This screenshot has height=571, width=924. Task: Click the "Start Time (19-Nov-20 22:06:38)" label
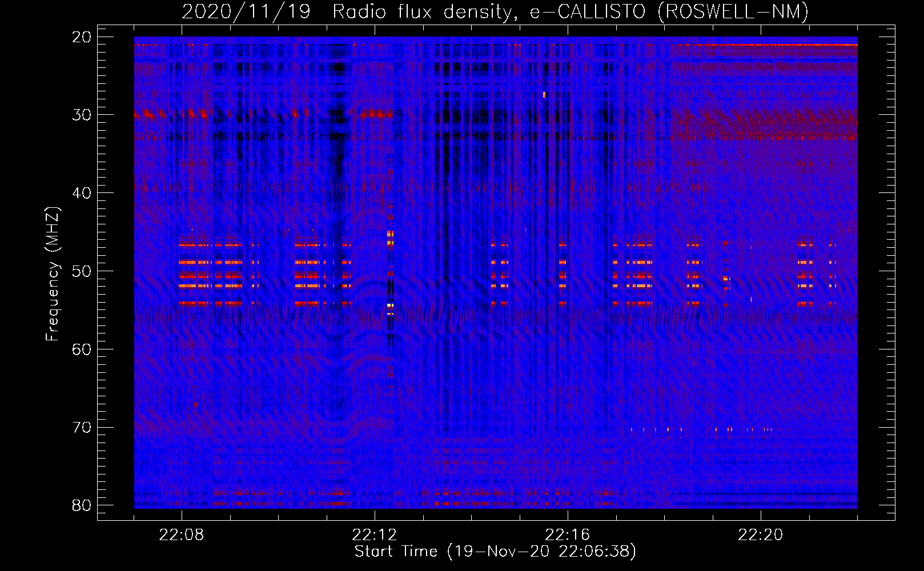click(x=495, y=552)
